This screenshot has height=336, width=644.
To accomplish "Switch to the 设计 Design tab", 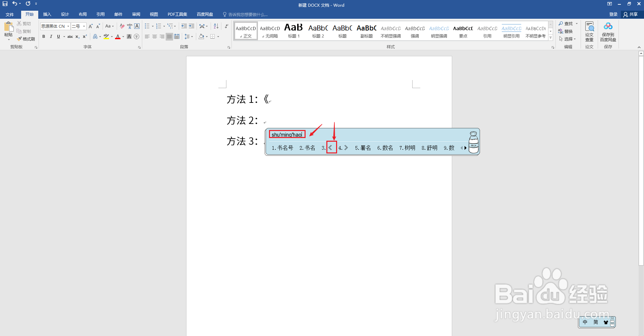I will pyautogui.click(x=65, y=14).
